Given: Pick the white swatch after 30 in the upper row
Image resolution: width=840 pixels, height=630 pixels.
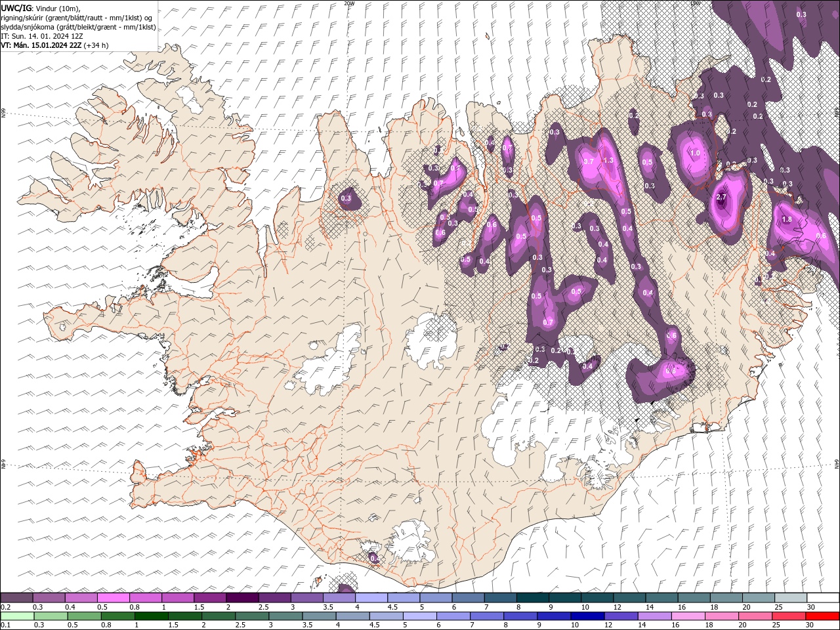Looking at the screenshot, I should (x=824, y=598).
